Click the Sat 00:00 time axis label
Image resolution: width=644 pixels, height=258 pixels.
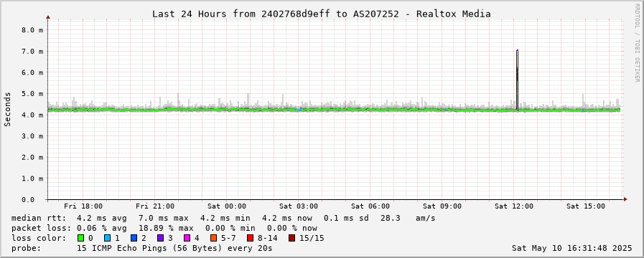coord(227,206)
